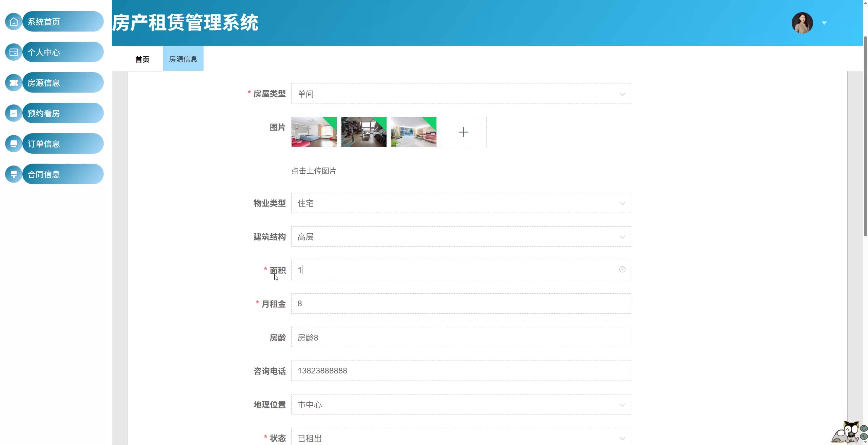Open the user avatar menu arrow
868x445 pixels.
click(824, 23)
